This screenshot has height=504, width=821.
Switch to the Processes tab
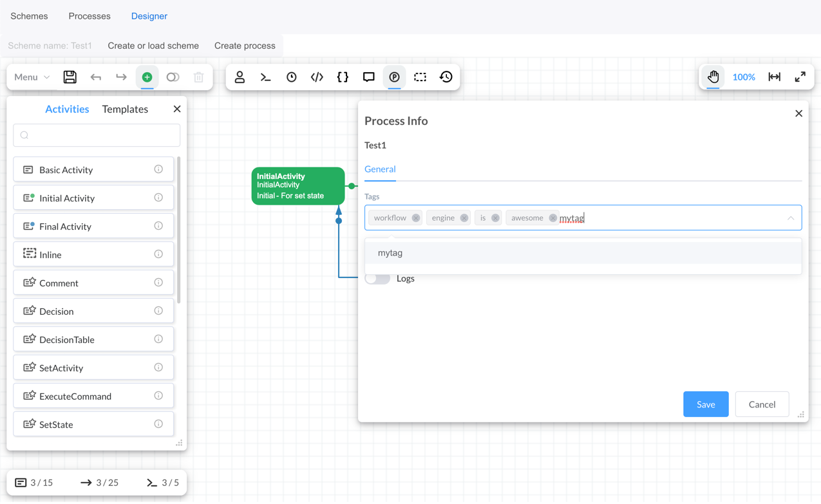pyautogui.click(x=90, y=16)
